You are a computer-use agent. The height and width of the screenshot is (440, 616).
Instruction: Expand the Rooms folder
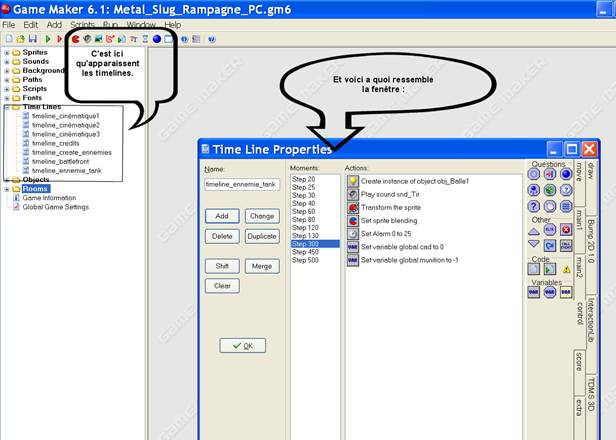pyautogui.click(x=7, y=189)
